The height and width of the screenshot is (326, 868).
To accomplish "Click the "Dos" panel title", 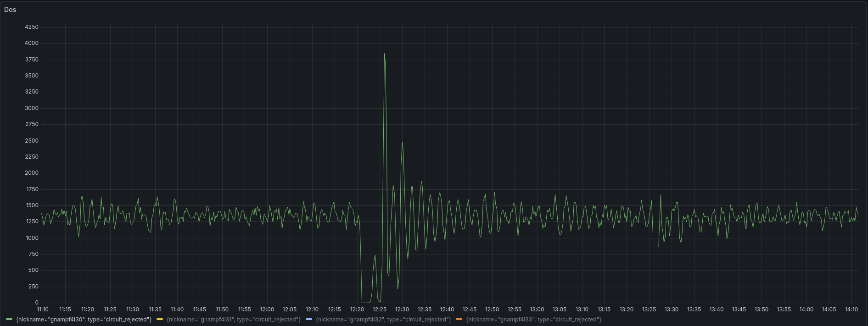I will (x=10, y=10).
